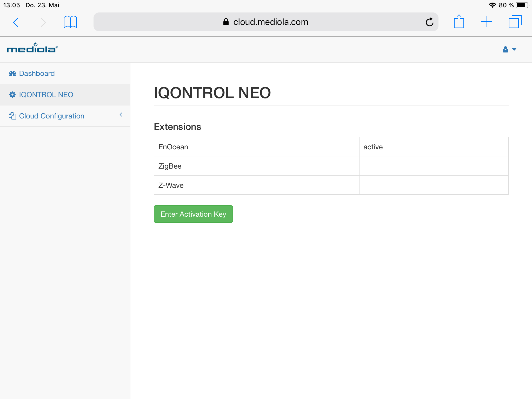This screenshot has height=399, width=532.
Task: Expand the Cloud Configuration chevron
Action: tap(121, 115)
